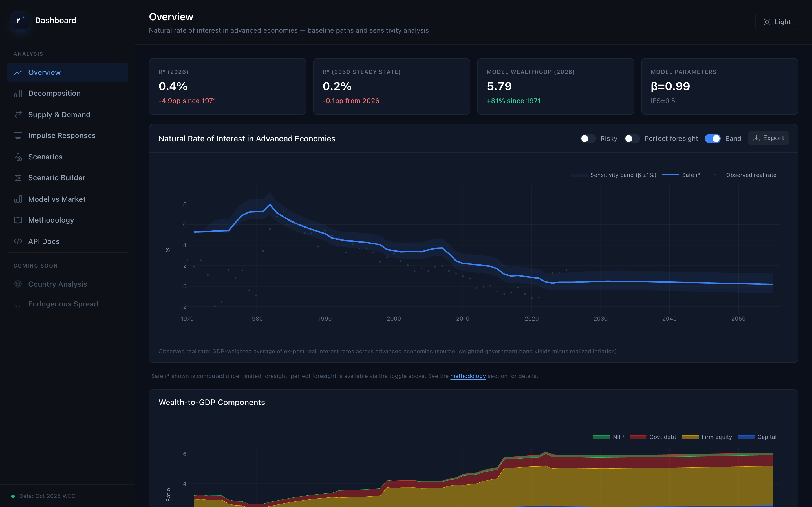Viewport: 812px width, 507px height.
Task: Click the API Docs code brackets icon
Action: 18,241
